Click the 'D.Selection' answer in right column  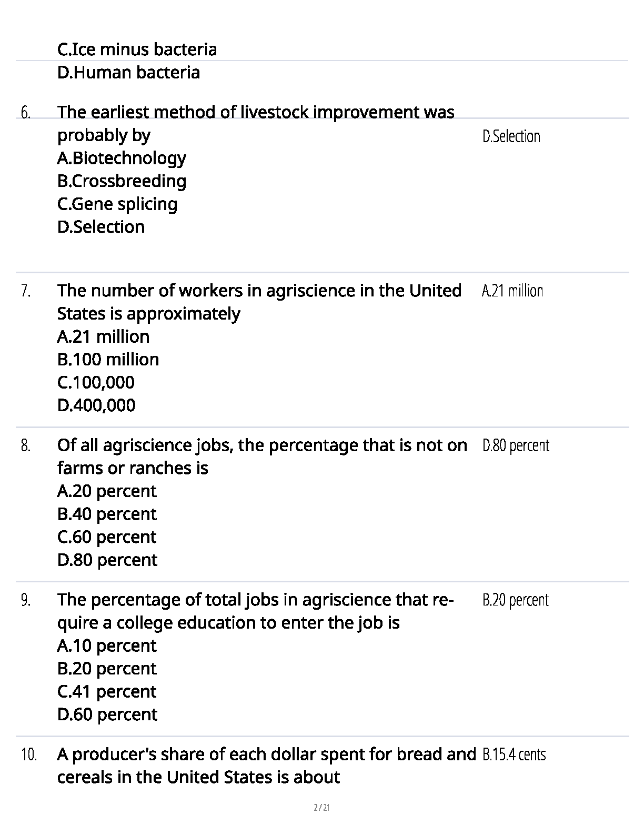pyautogui.click(x=511, y=136)
